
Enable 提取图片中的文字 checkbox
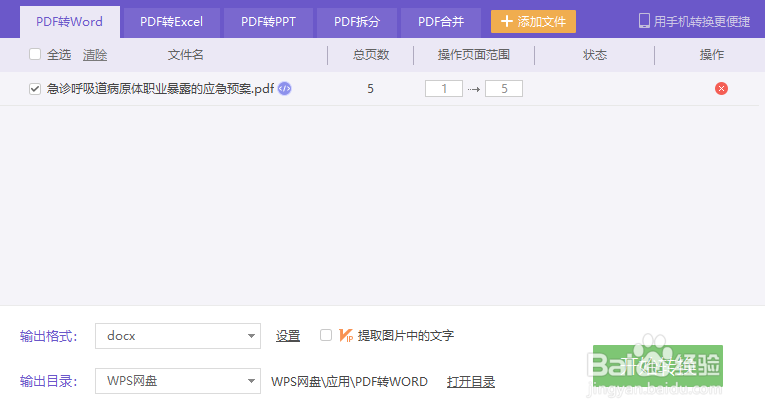tap(326, 335)
